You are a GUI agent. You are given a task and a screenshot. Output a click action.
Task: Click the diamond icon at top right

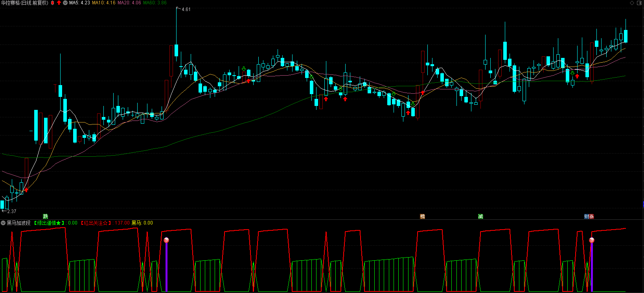632,3
